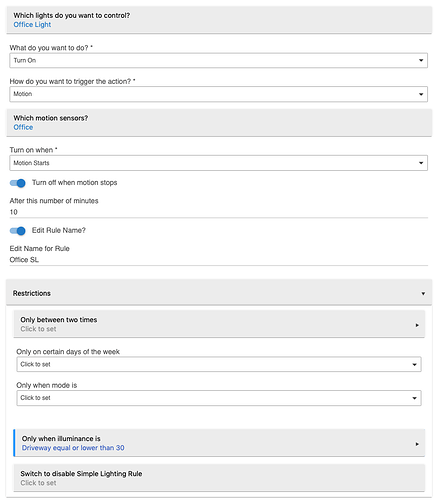Toggle 'Turn off when motion stops' switch
434x500 pixels.
(17, 183)
